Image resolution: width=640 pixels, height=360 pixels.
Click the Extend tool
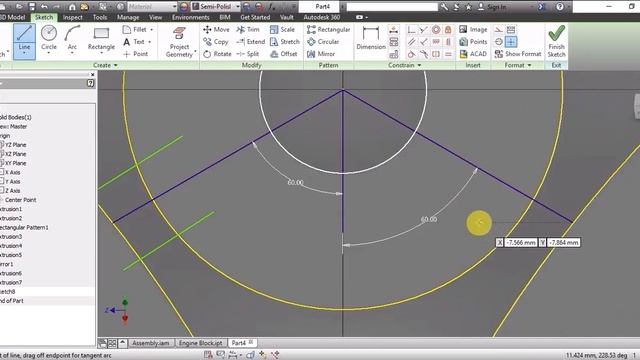(251, 42)
